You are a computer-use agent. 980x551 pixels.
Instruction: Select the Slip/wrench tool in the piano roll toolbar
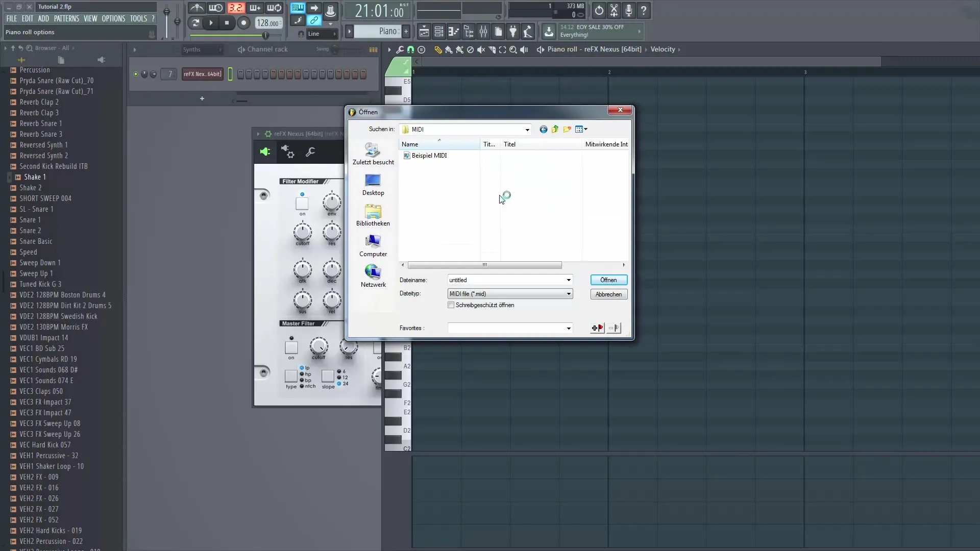coord(400,49)
